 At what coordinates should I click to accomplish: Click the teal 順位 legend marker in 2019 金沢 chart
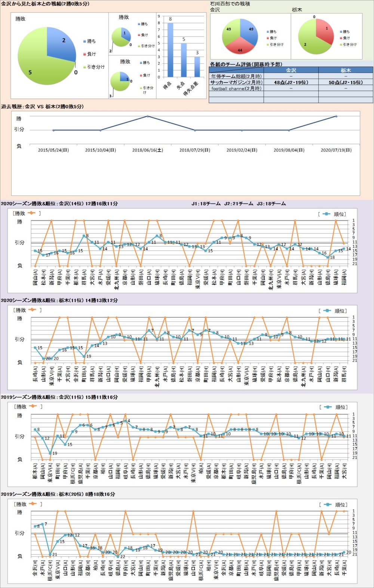[328, 407]
